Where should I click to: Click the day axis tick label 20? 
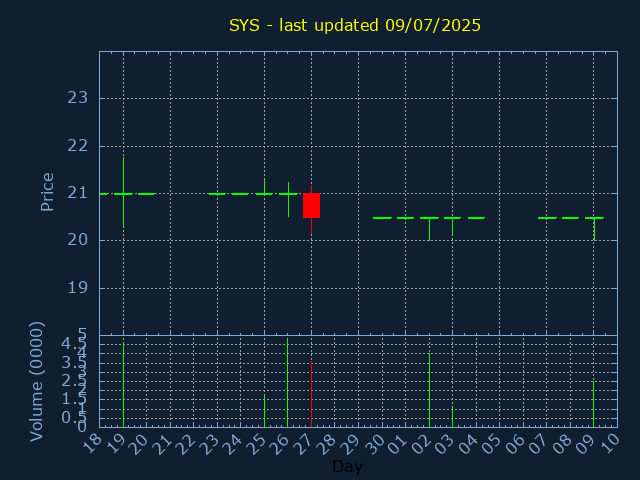click(x=140, y=443)
